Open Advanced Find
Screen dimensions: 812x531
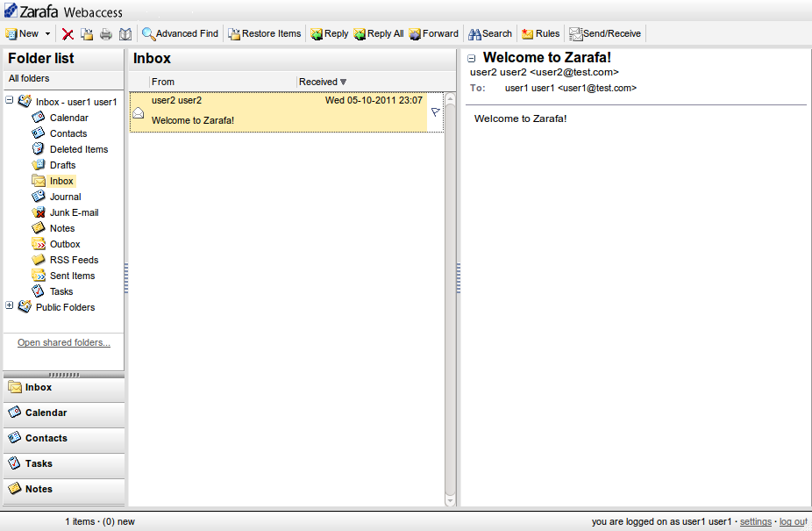[x=181, y=33]
